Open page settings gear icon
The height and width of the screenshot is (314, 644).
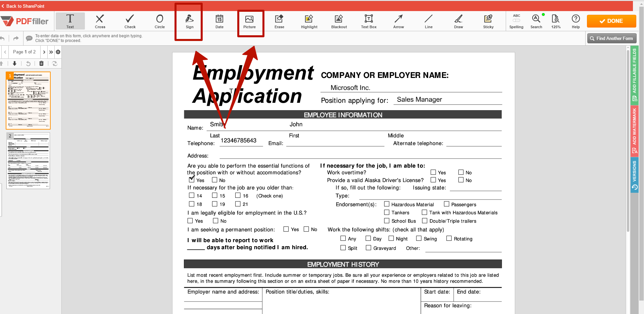point(58,52)
